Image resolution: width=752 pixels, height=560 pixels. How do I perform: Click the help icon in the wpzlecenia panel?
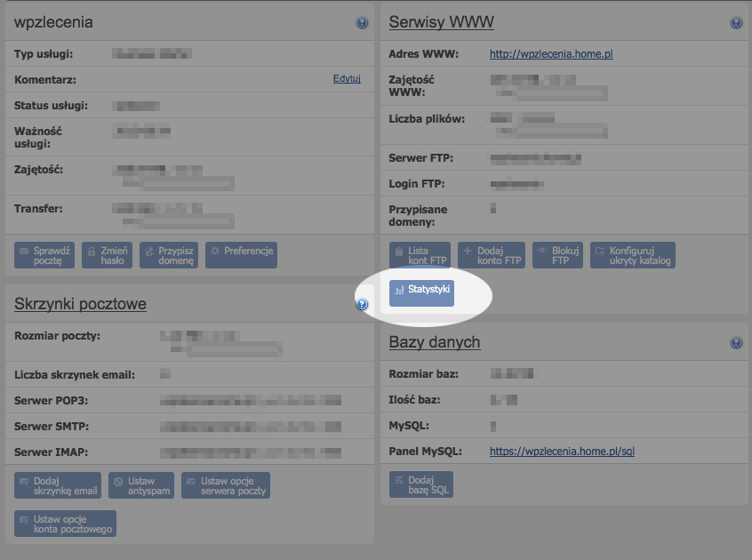(x=362, y=22)
